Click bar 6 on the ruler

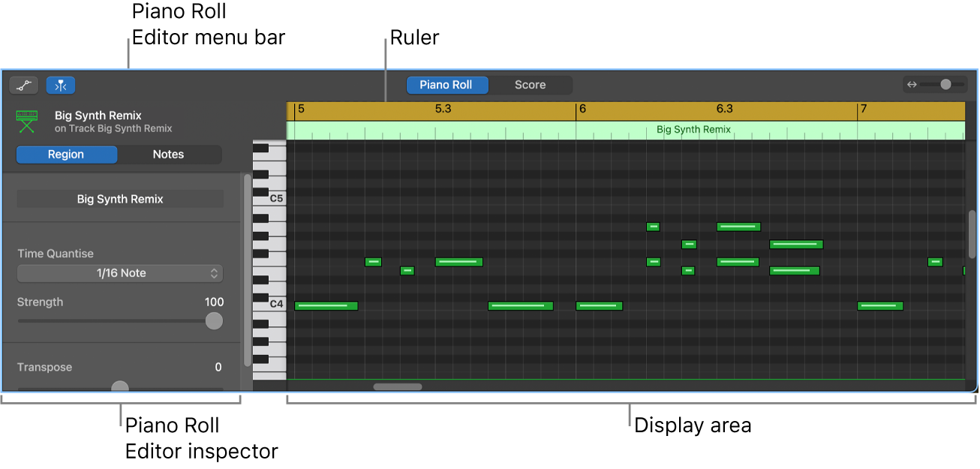[585, 109]
